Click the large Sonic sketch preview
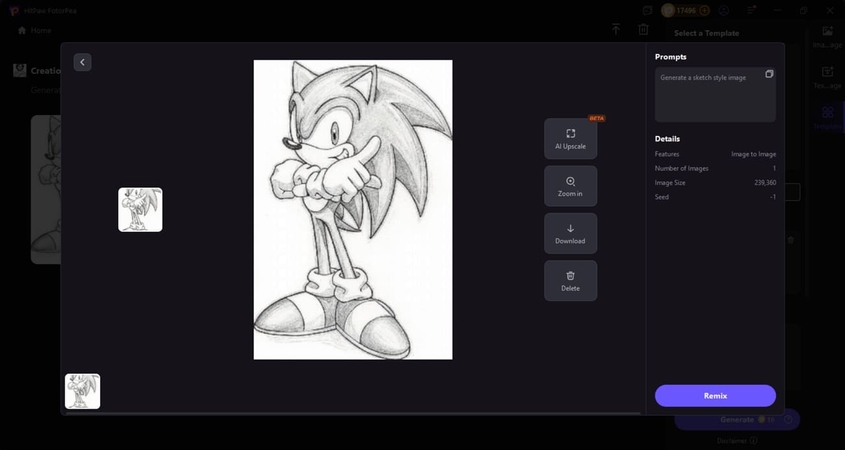This screenshot has width=845, height=450. pos(353,210)
